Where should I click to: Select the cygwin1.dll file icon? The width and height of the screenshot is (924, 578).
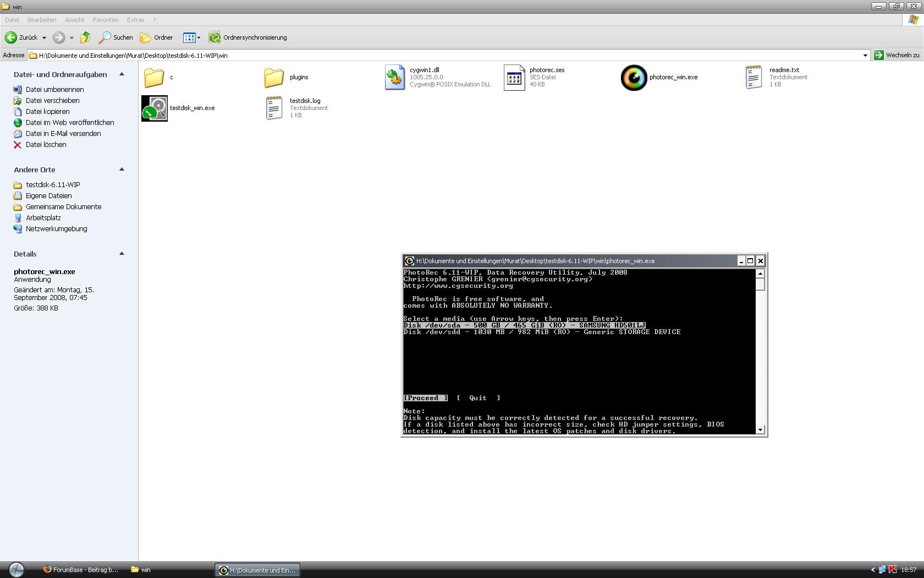point(395,77)
